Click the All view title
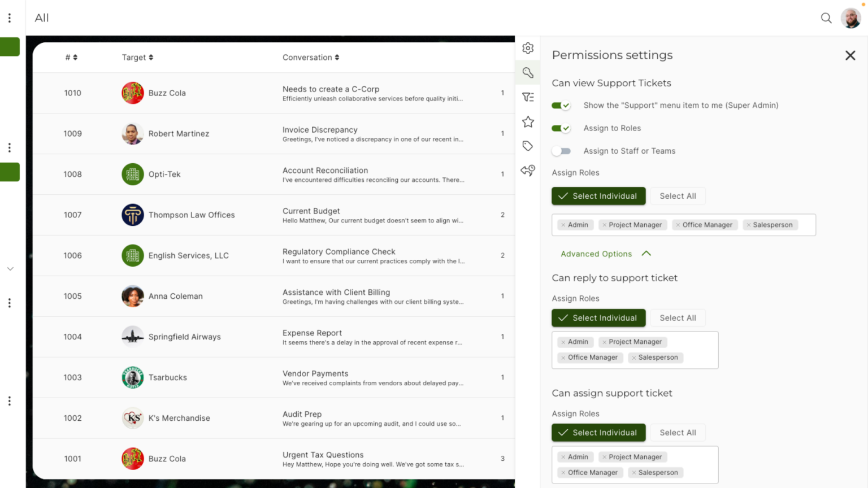Image resolution: width=868 pixels, height=488 pixels. 42,18
